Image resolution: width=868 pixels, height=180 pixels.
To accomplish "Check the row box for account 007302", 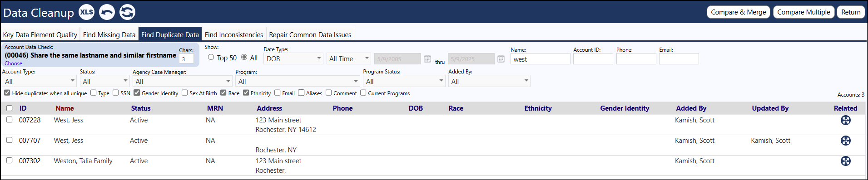I will [x=10, y=161].
